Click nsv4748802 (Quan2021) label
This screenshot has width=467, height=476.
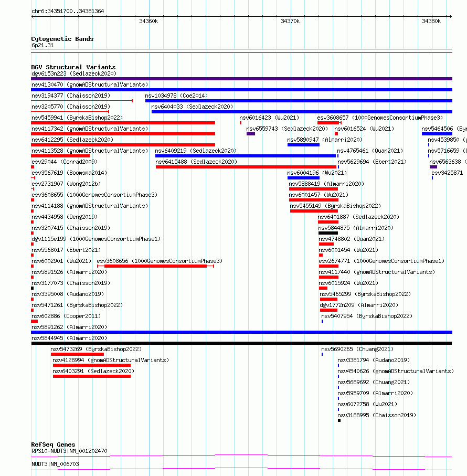[x=352, y=239]
